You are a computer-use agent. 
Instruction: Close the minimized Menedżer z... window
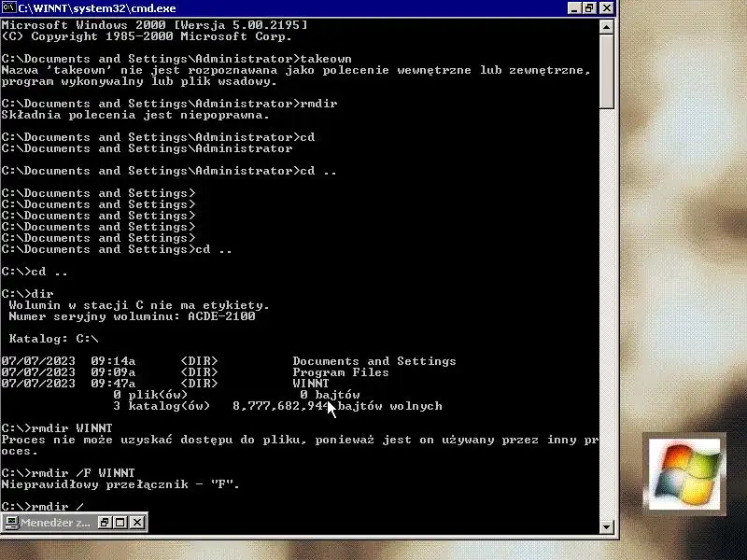(137, 523)
